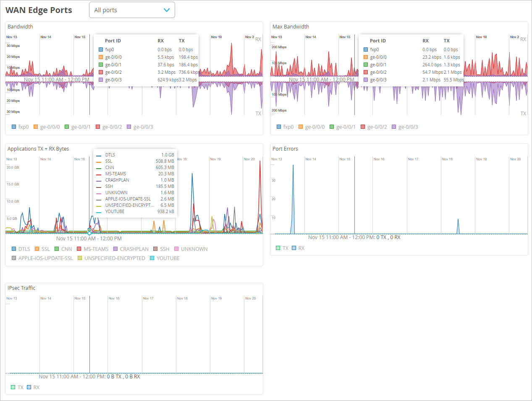Open the All ports dropdown

pyautogui.click(x=131, y=10)
